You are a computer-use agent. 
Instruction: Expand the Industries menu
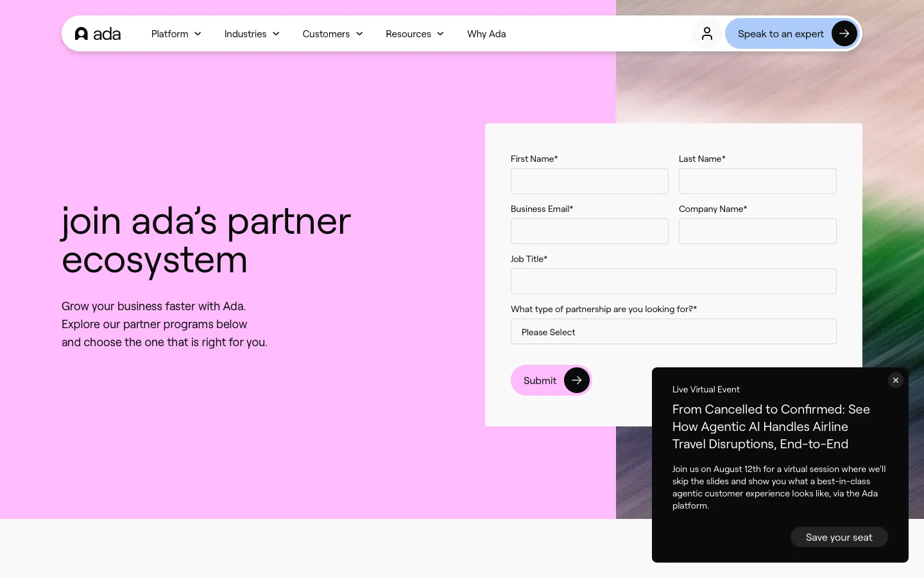pyautogui.click(x=252, y=33)
